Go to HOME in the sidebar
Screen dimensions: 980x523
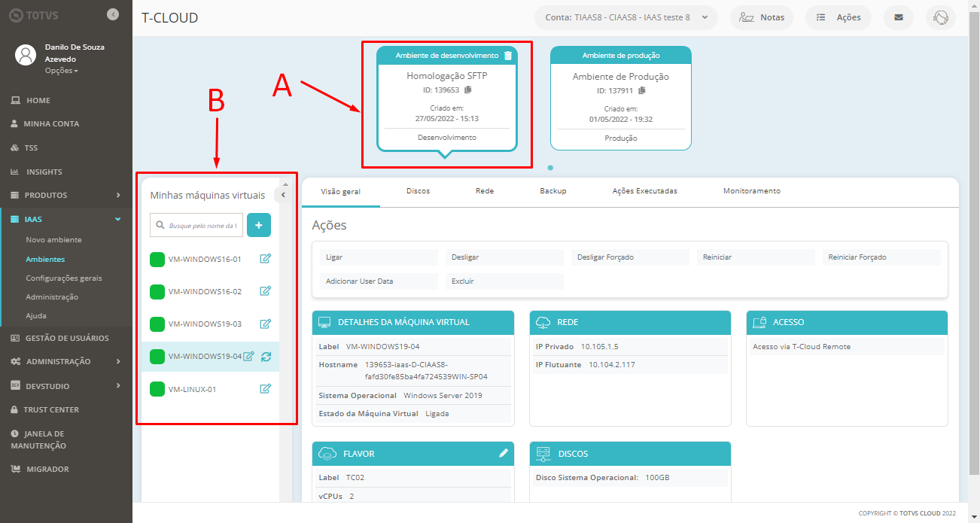[x=38, y=100]
